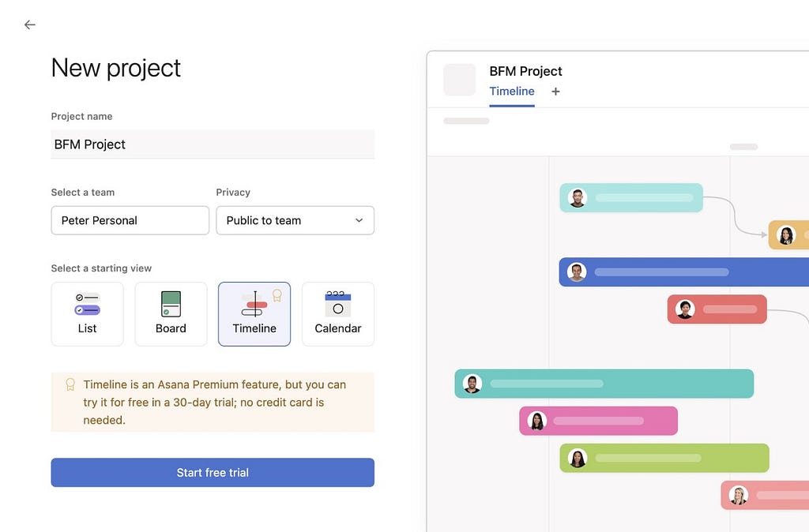Click avatar on the pink task bar
This screenshot has width=809, height=532.
(x=537, y=421)
